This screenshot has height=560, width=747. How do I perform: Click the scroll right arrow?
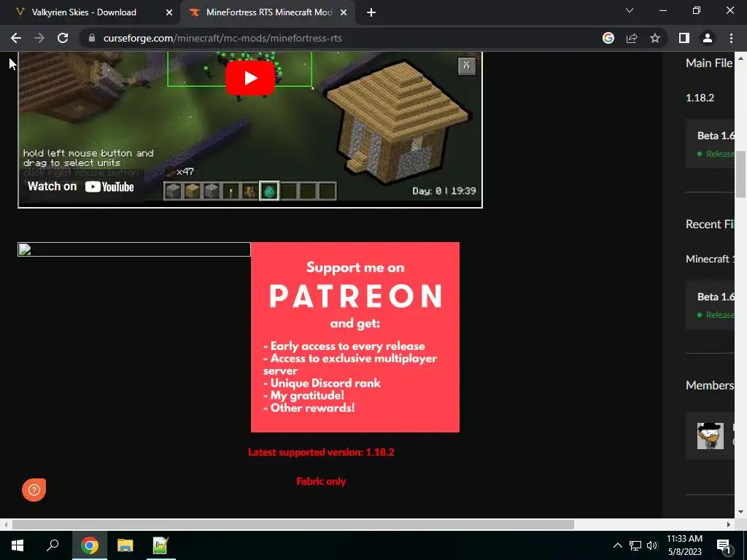click(729, 524)
